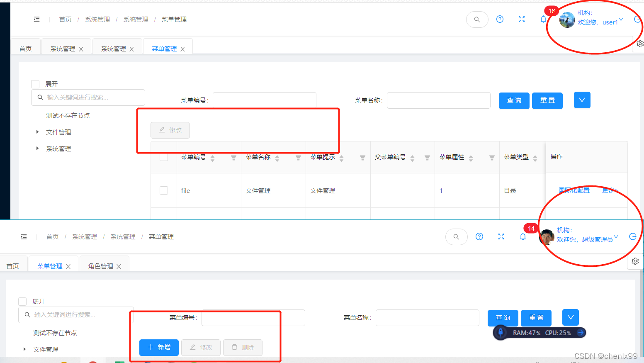The image size is (644, 363).
Task: Open the search icon in the top toolbar
Action: 477,19
